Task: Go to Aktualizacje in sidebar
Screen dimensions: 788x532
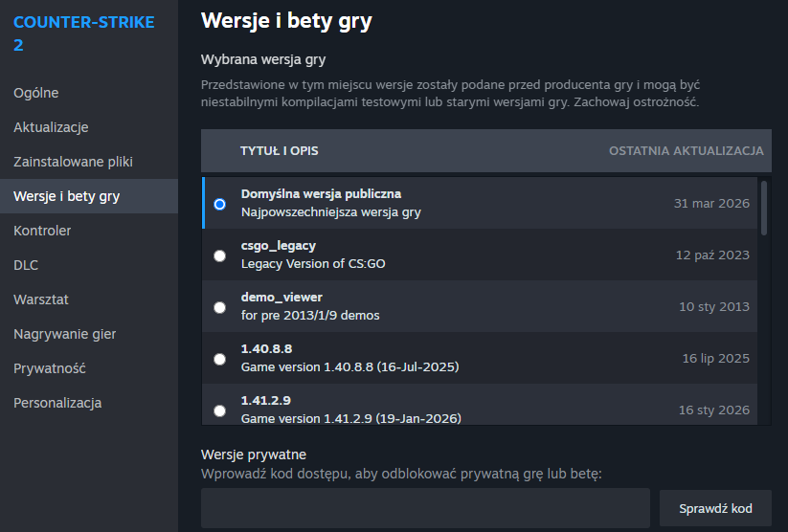Action: pos(51,127)
